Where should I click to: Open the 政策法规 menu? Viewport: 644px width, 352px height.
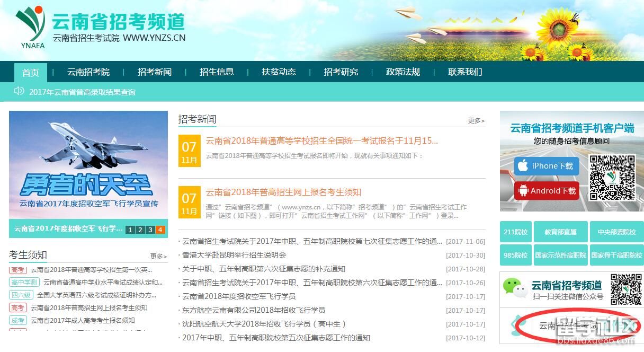coord(402,72)
